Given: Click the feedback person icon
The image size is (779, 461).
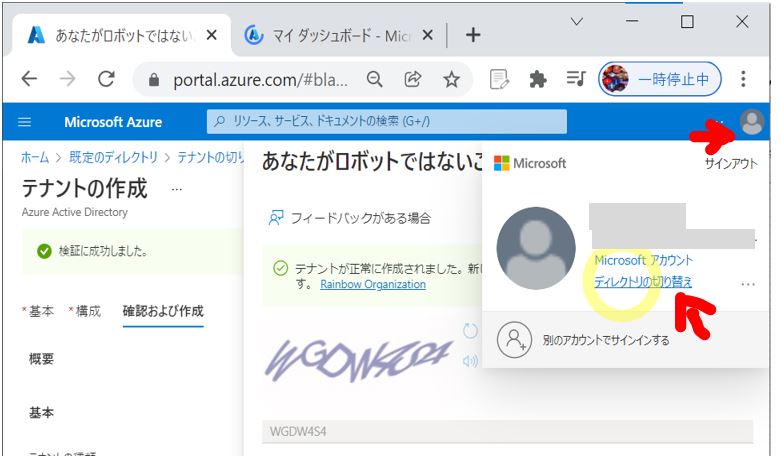Looking at the screenshot, I should [x=276, y=218].
